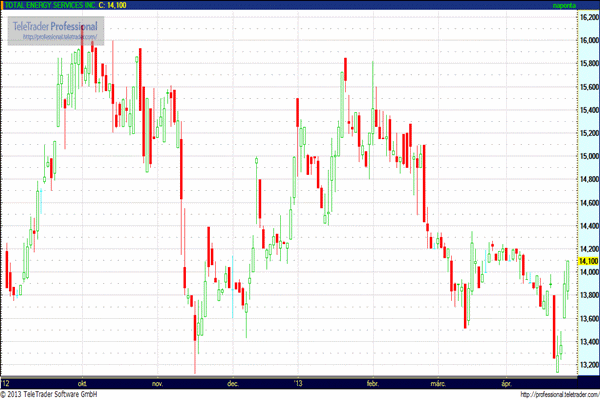Click the '12 year label on time axis

tap(7, 382)
